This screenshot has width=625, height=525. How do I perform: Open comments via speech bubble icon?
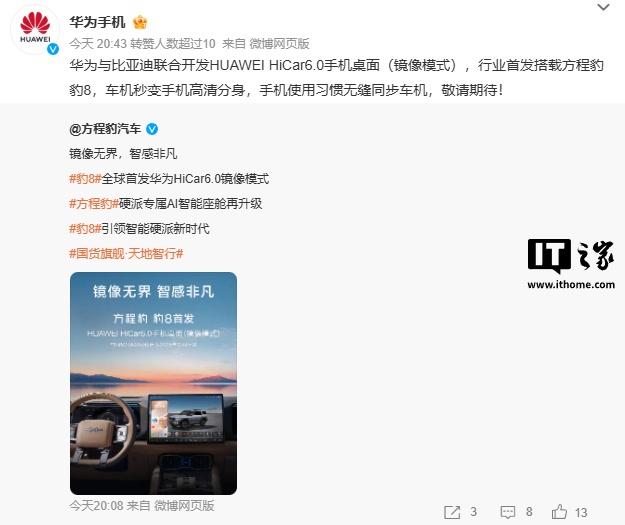[x=507, y=512]
